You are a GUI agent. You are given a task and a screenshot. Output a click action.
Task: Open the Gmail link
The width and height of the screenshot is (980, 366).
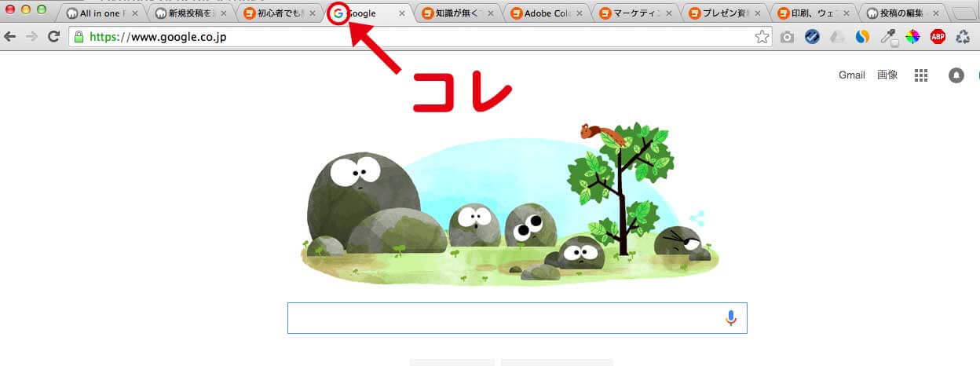click(851, 75)
